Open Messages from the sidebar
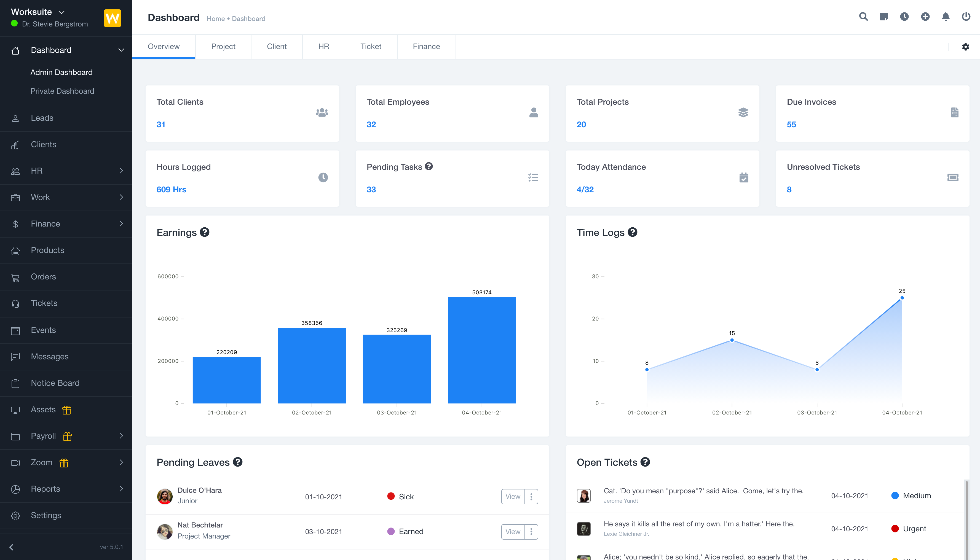The image size is (980, 560). [50, 357]
